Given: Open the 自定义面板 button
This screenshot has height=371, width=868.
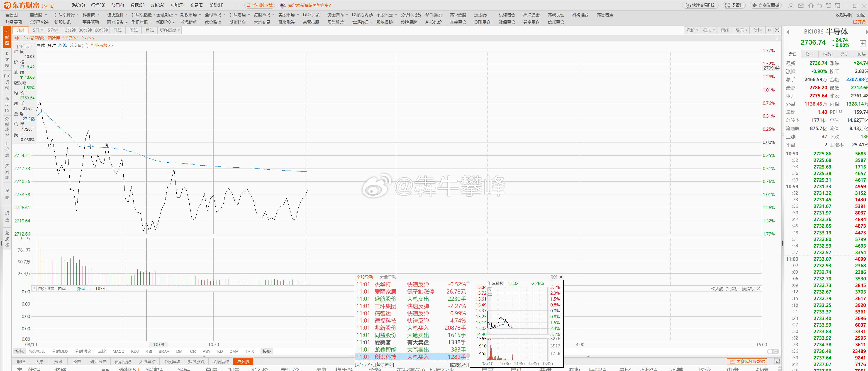Looking at the screenshot, I should click(766, 5).
